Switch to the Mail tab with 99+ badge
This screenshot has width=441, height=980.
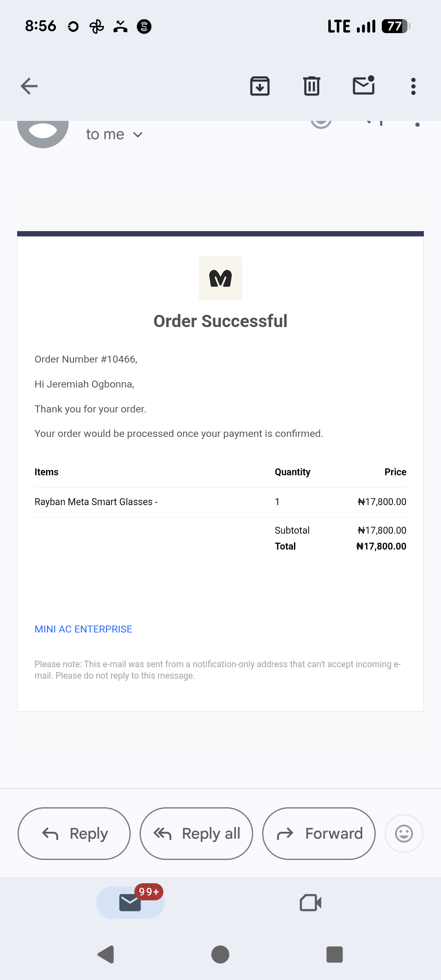pos(130,902)
